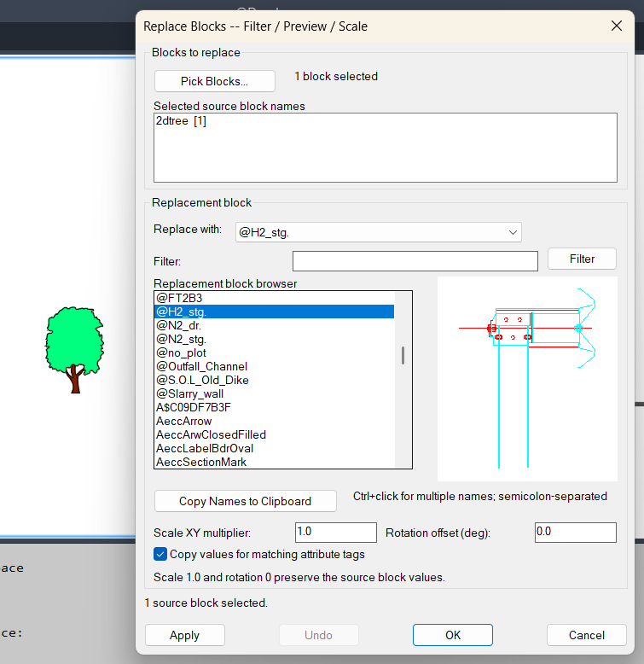Click Copy Names to Clipboard
Viewport: 644px width, 664px height.
coord(246,501)
